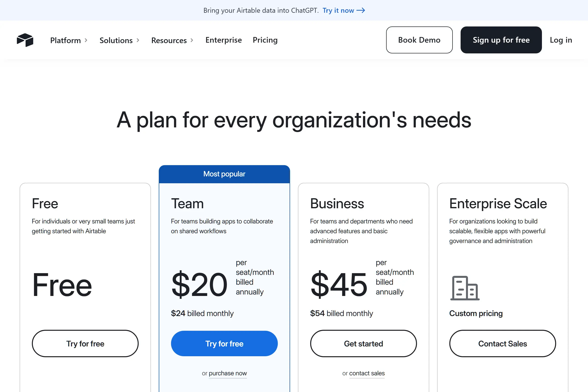Click the Bring your Airtable data into ChatGPT banner
Viewport: 588px width, 392px height.
point(261,11)
